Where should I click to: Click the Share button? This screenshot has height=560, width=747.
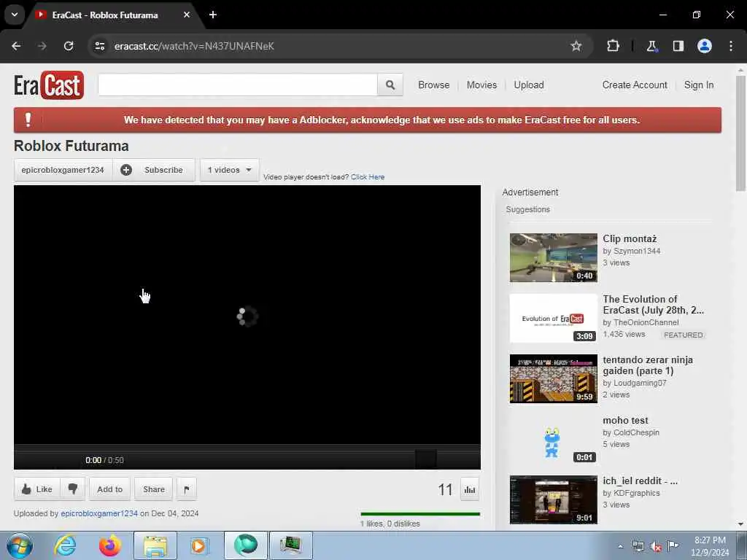click(x=153, y=489)
